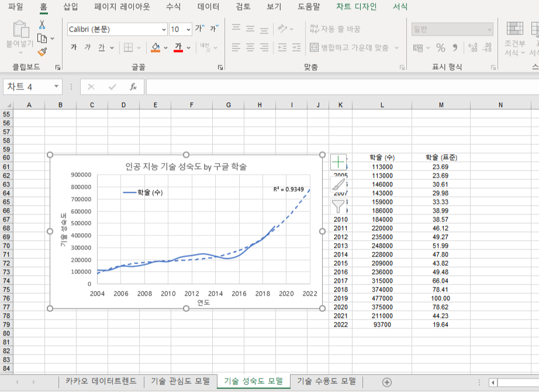This screenshot has width=539, height=392.
Task: Click the align left icon
Action: click(x=236, y=47)
